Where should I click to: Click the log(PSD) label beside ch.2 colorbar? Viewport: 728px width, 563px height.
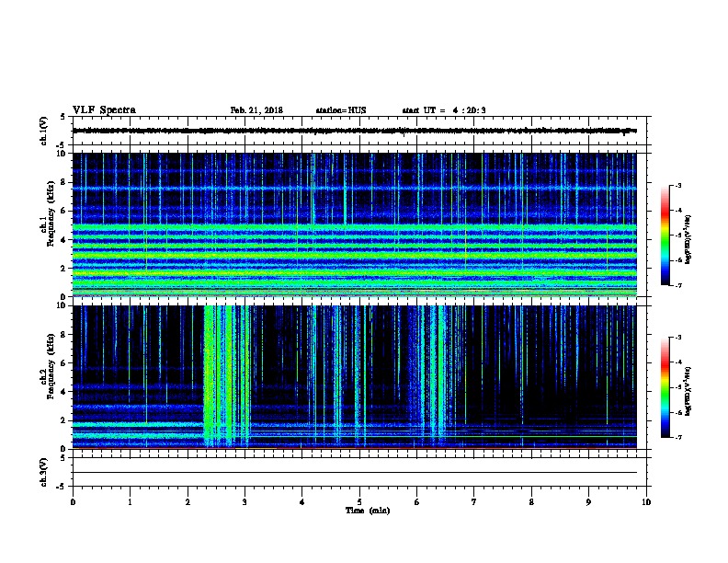[688, 391]
